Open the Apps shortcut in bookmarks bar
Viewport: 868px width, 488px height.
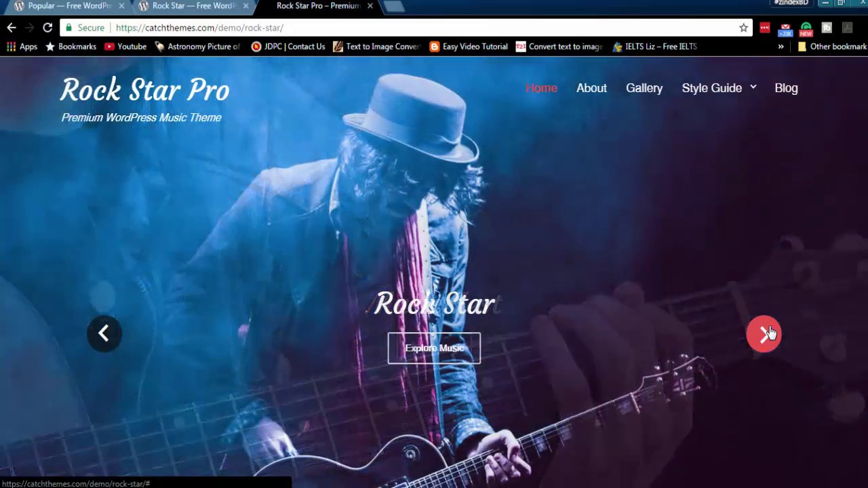pyautogui.click(x=22, y=47)
